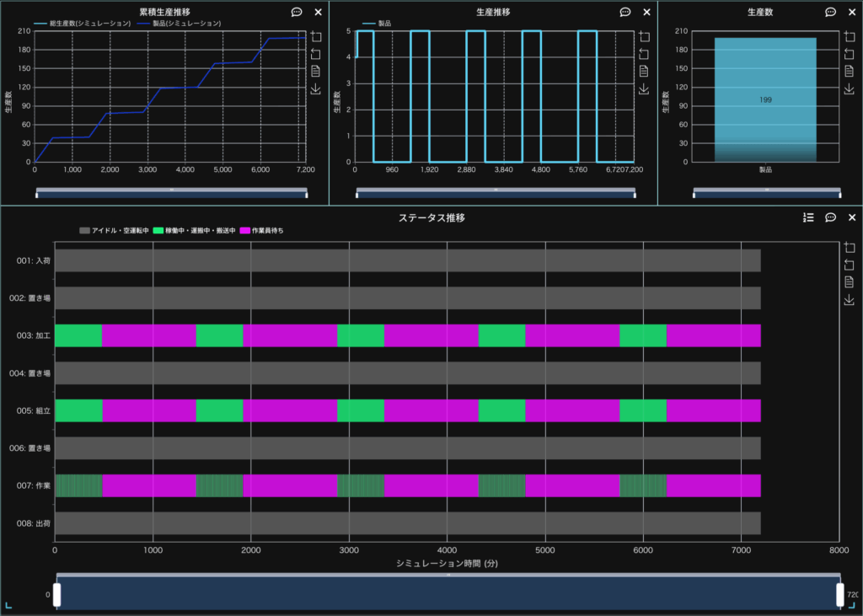Toggle 作業員待ち legend in status chart
Viewport: 863px width, 616px height.
click(261, 230)
